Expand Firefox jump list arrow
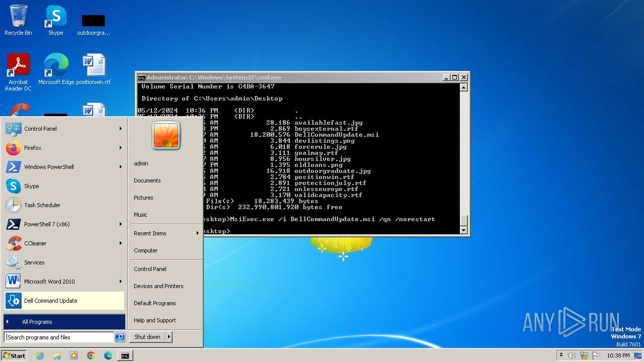Viewport: 644px width, 362px height. pos(121,148)
